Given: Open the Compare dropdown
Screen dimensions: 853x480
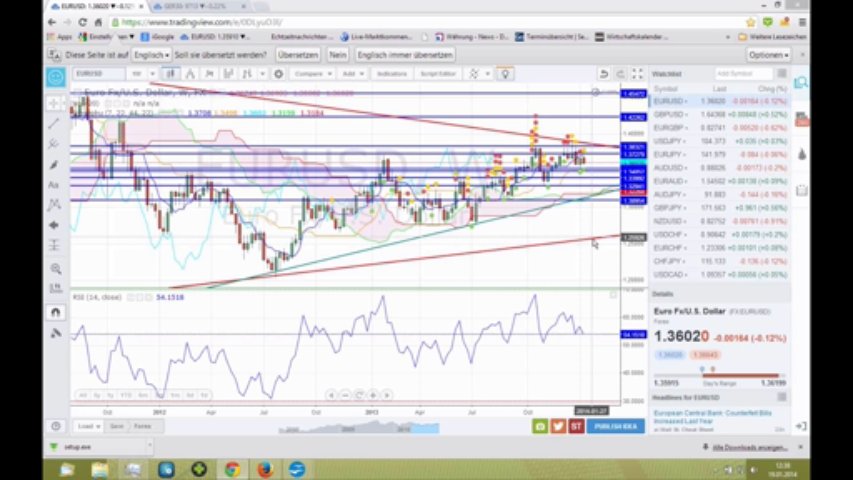Looking at the screenshot, I should coord(312,73).
